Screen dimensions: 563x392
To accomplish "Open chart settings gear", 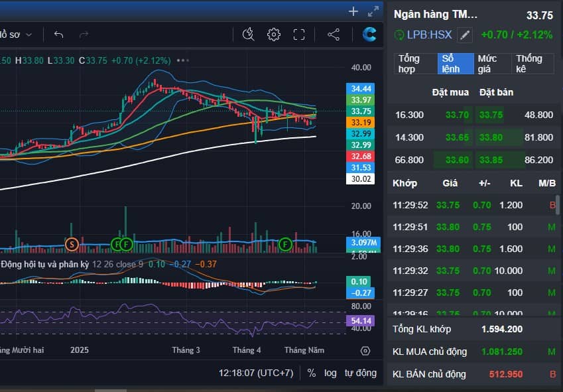I will pos(274,34).
